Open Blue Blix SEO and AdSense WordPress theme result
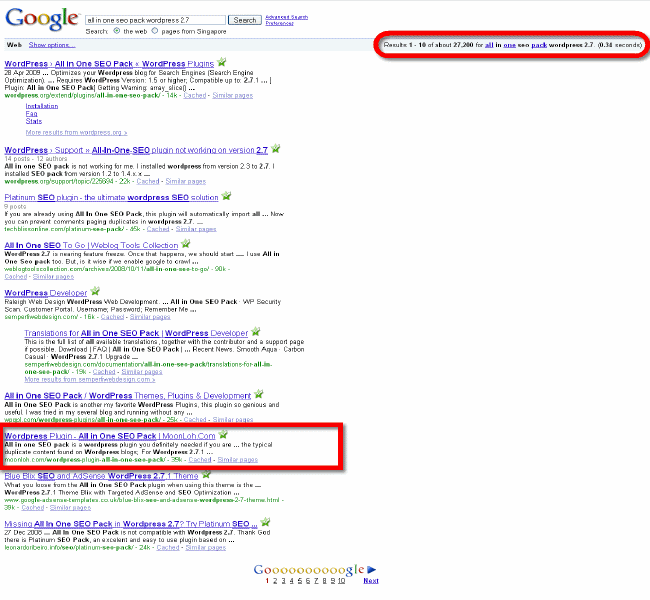The width and height of the screenshot is (650, 600). coord(101,476)
